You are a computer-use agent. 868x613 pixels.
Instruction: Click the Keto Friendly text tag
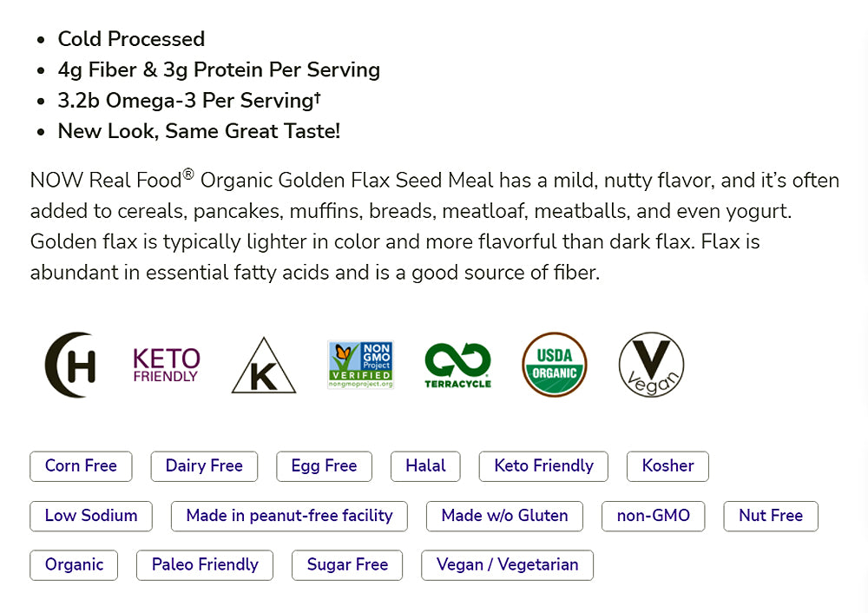pos(543,466)
